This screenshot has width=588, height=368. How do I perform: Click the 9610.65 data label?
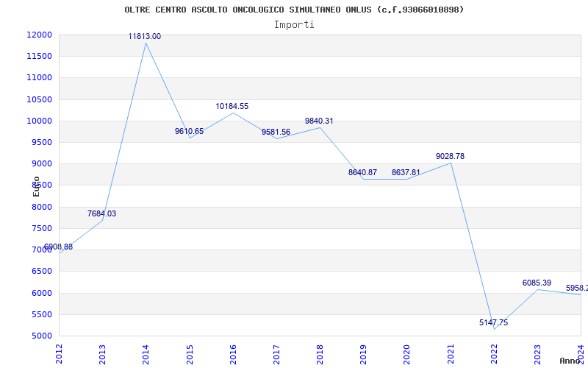pyautogui.click(x=190, y=132)
